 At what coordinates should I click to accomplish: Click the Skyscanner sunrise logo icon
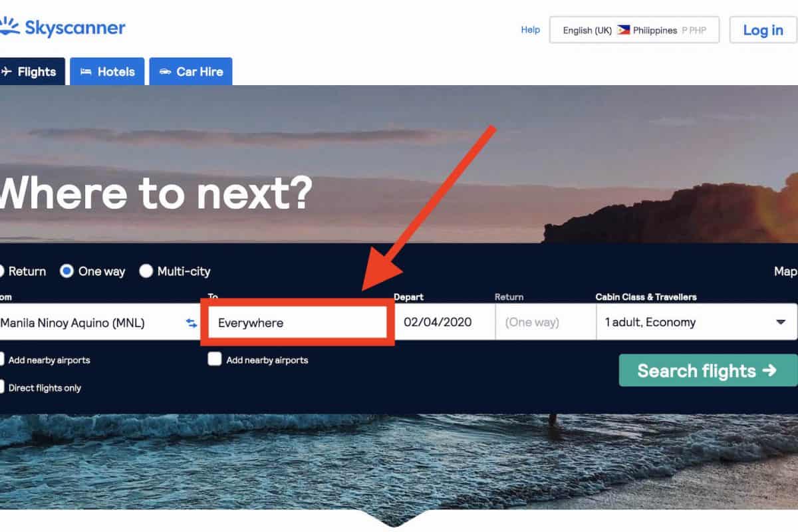click(9, 27)
